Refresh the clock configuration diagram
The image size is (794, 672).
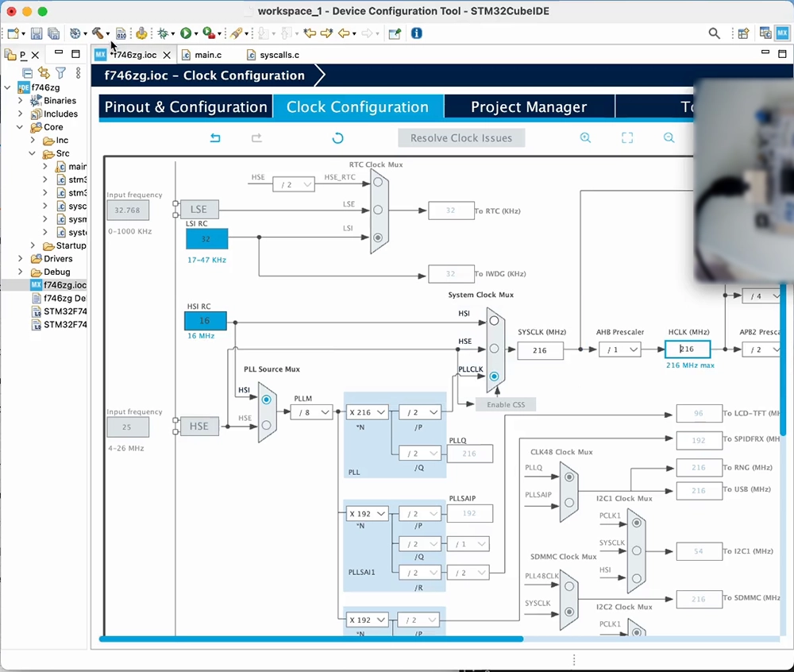[337, 137]
